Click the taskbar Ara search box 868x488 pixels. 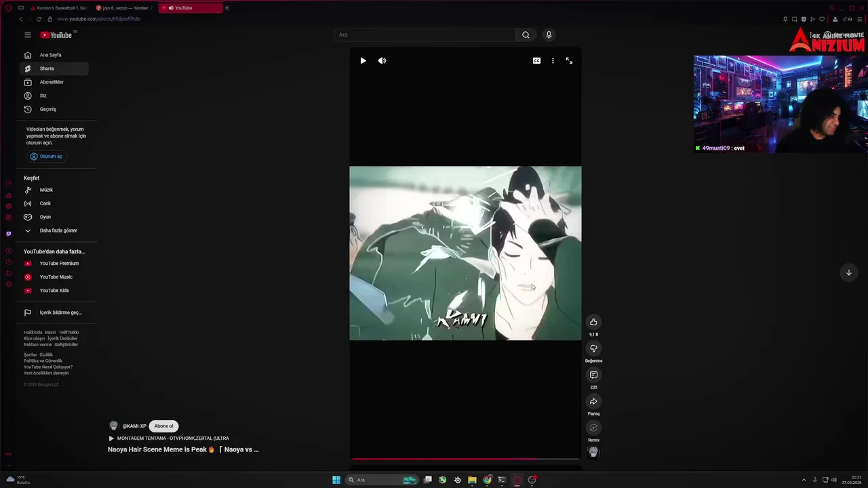coord(383,480)
